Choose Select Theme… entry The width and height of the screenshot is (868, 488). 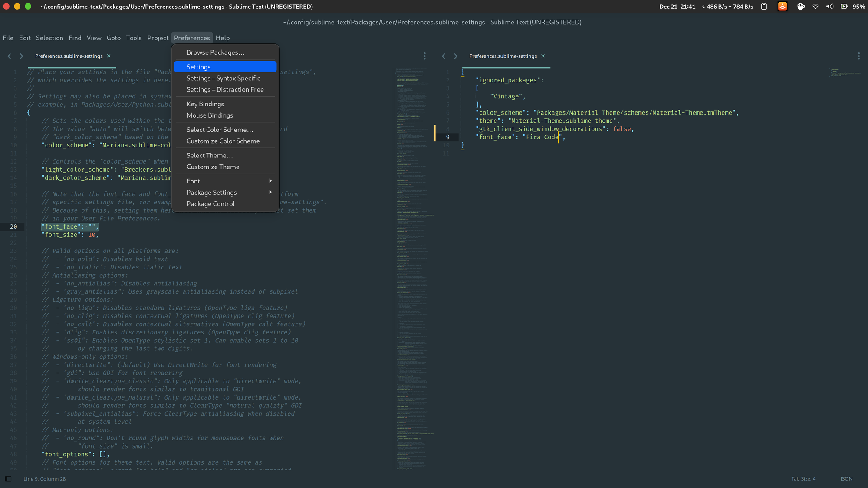click(225, 155)
